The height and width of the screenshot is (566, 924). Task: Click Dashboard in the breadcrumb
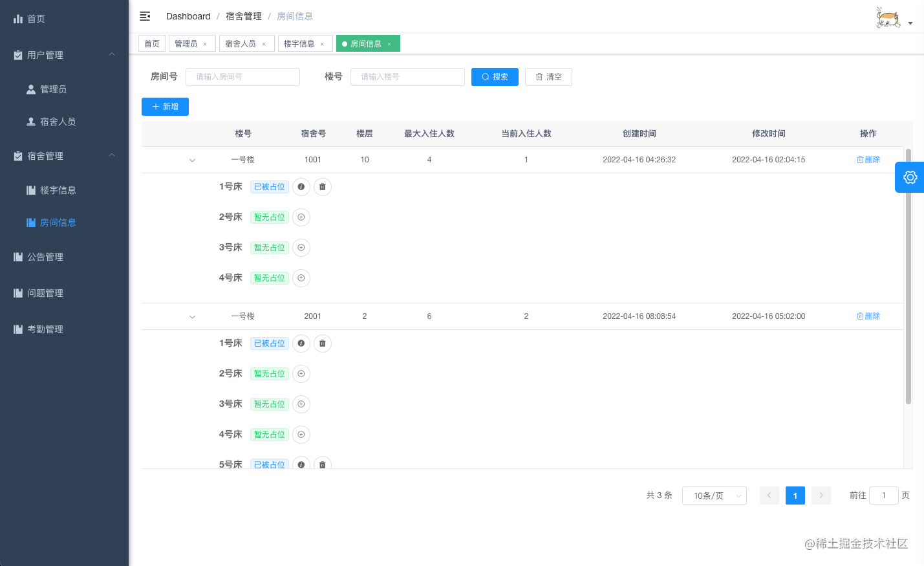click(188, 16)
